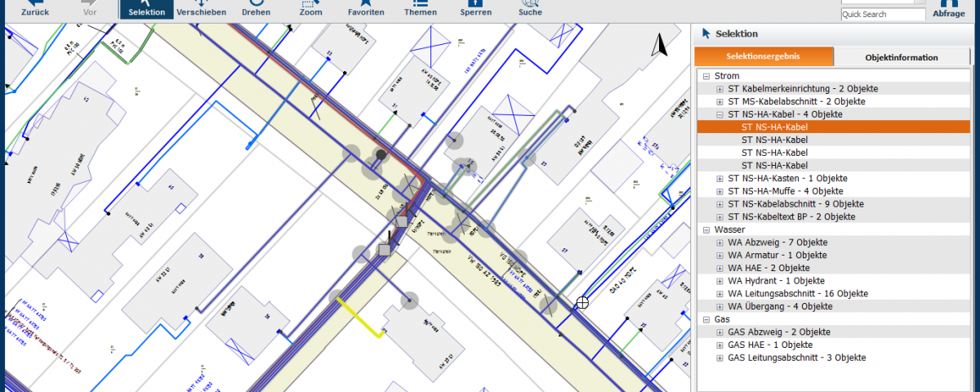Click the Sperren lock tool
Image resolution: width=980 pixels, height=392 pixels.
click(x=475, y=8)
